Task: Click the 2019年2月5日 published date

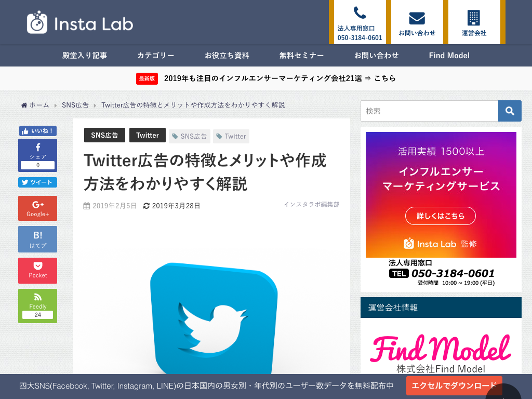Action: (x=114, y=206)
